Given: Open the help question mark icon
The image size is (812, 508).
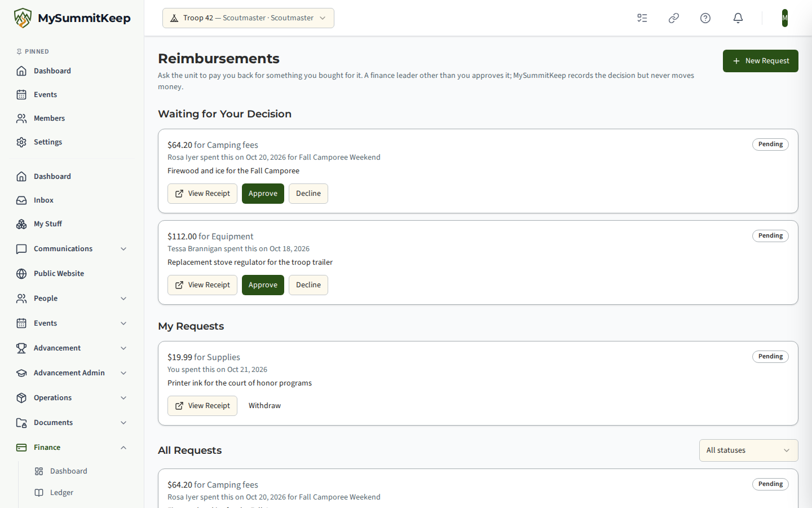Looking at the screenshot, I should click(705, 18).
